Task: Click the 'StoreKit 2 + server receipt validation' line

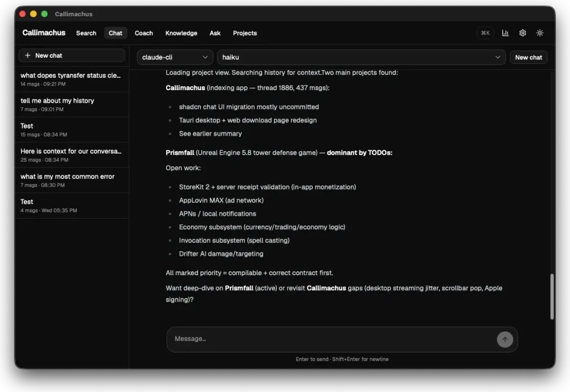Action: (x=267, y=187)
